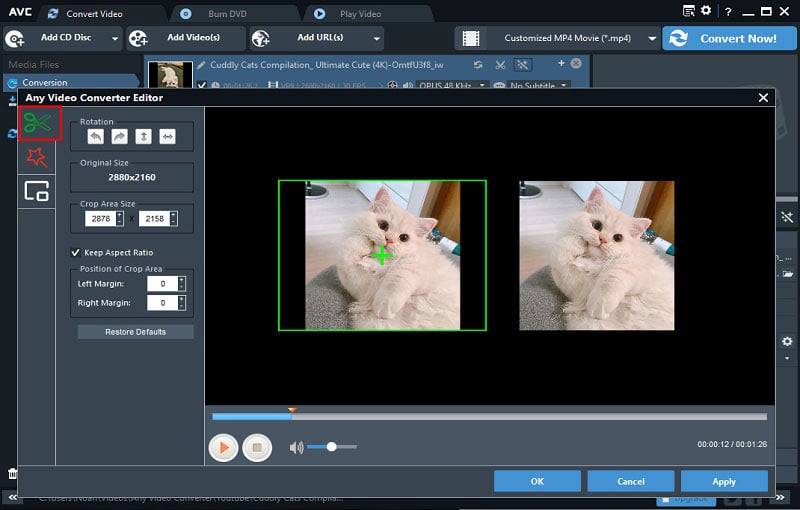Flip video vertically
Viewport: 800px width, 510px height.
(143, 137)
